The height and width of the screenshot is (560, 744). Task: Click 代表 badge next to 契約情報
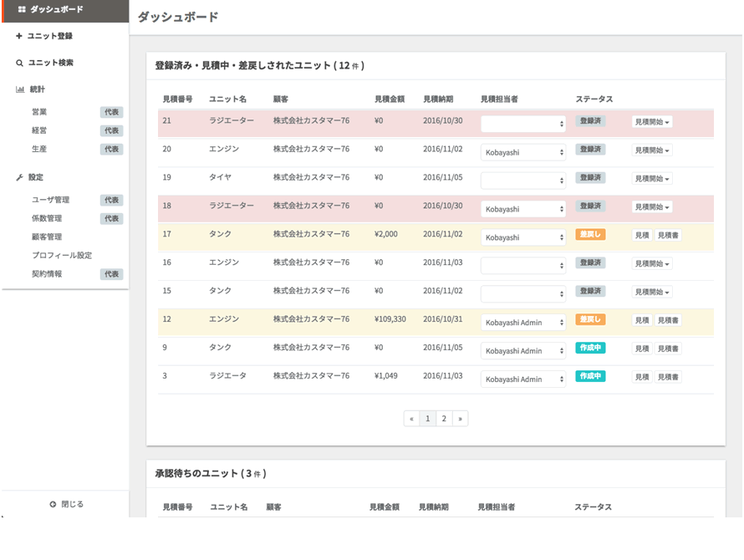click(x=111, y=274)
